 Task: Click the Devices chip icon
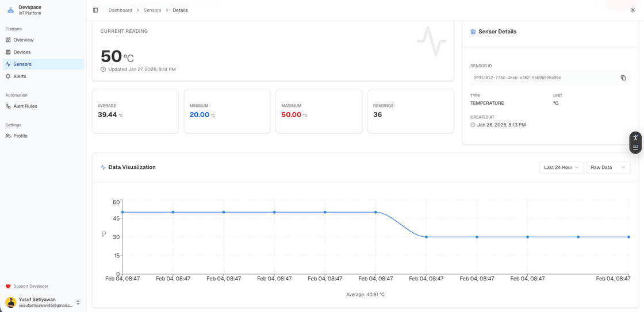(x=8, y=52)
